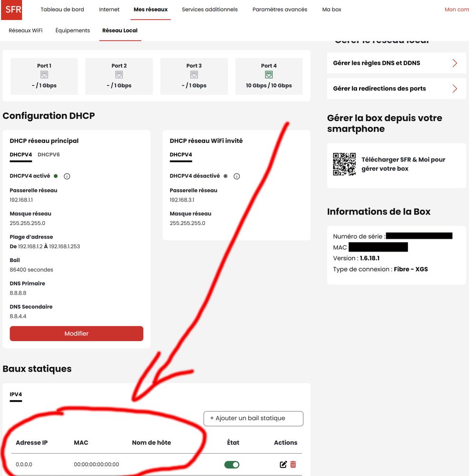Click Ajouter un bail statique button
This screenshot has width=469, height=476.
click(x=253, y=418)
